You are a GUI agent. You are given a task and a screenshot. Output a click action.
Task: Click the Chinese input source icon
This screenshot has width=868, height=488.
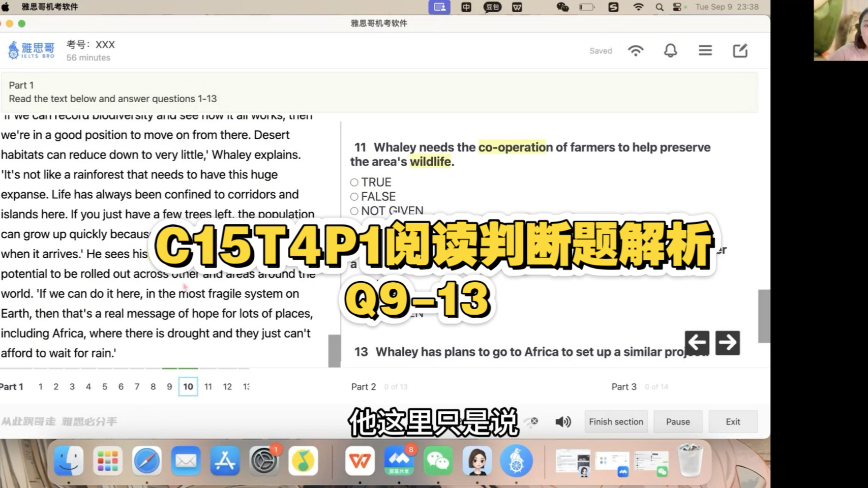(x=466, y=7)
